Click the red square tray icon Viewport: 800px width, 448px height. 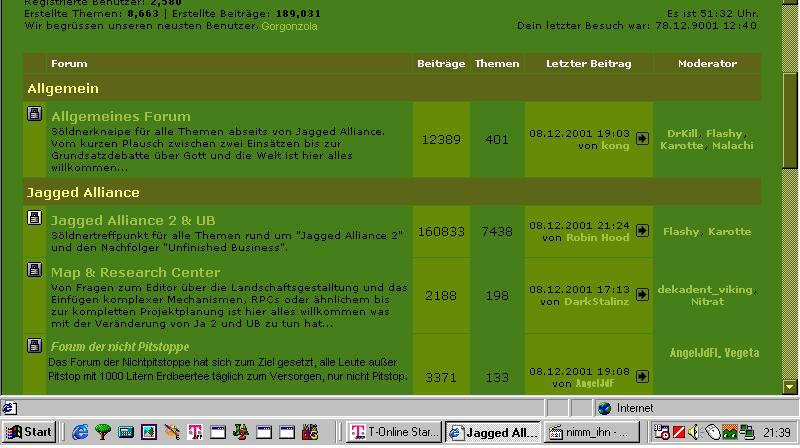coord(679,432)
